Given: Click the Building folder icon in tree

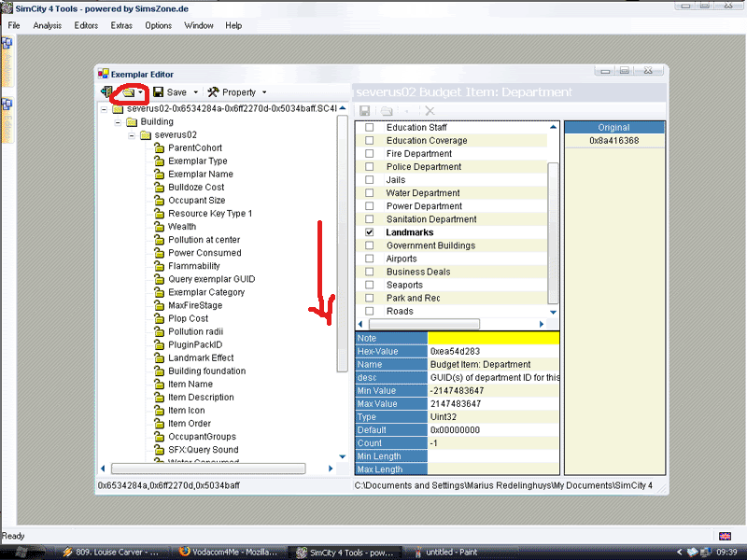Looking at the screenshot, I should pyautogui.click(x=132, y=122).
